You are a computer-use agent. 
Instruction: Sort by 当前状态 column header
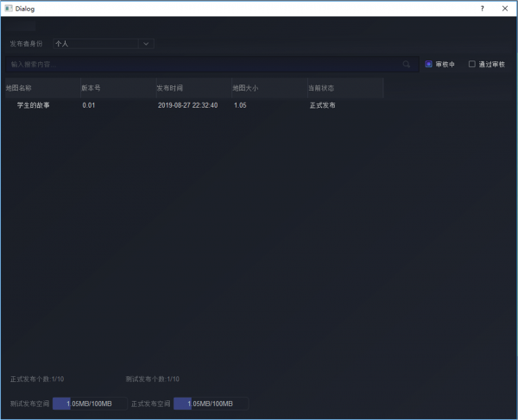coord(345,88)
